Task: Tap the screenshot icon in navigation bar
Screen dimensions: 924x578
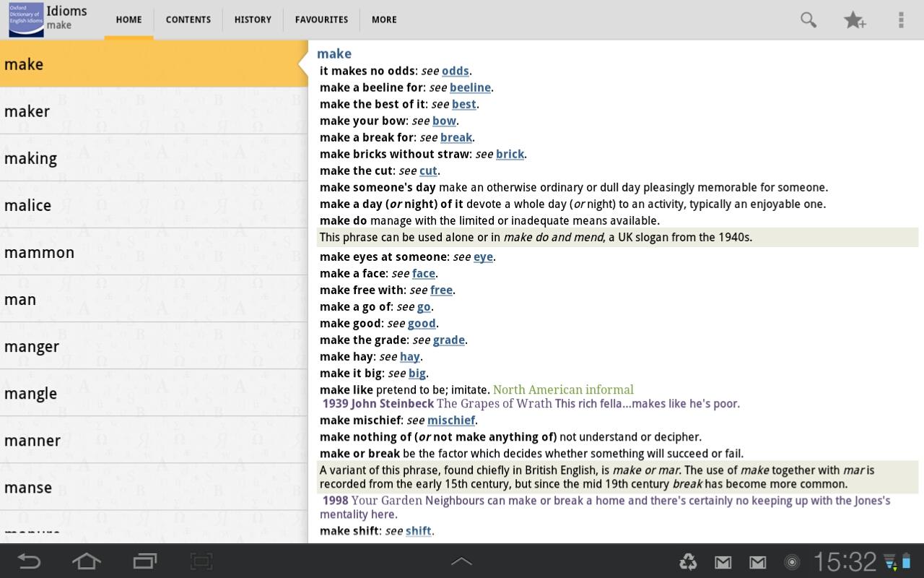Action: tap(201, 561)
